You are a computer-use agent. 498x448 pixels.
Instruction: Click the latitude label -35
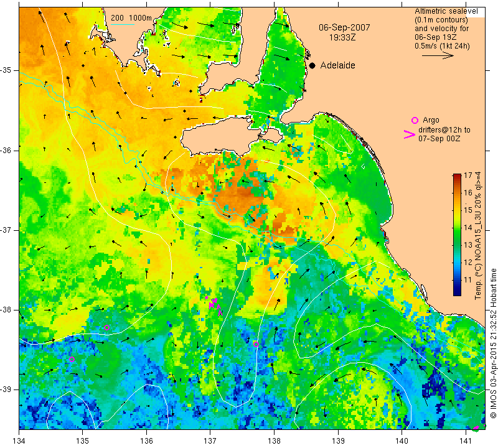[6, 70]
